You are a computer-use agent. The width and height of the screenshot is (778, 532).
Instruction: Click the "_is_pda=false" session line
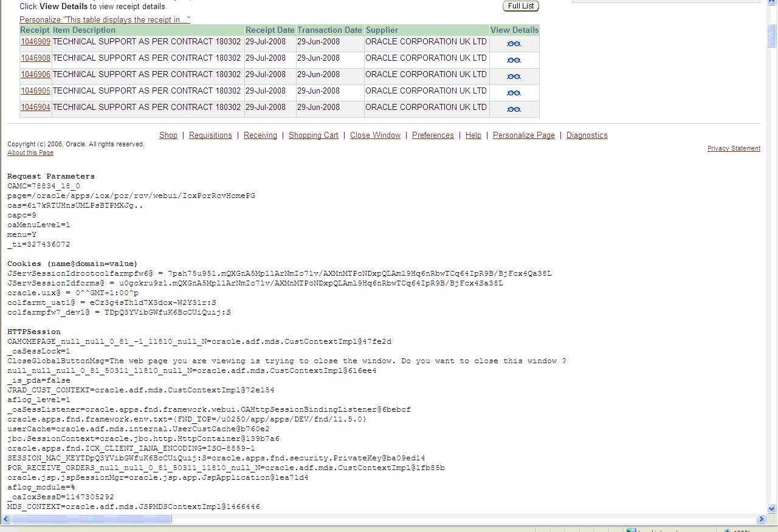click(x=39, y=380)
